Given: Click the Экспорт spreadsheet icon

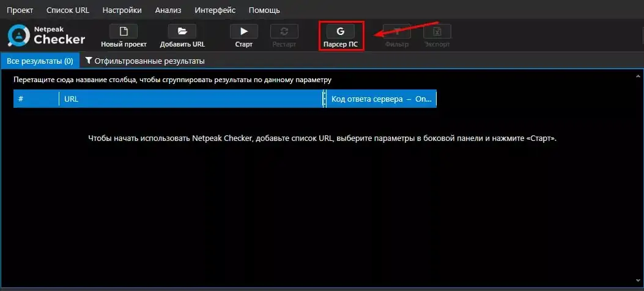Looking at the screenshot, I should point(437,32).
